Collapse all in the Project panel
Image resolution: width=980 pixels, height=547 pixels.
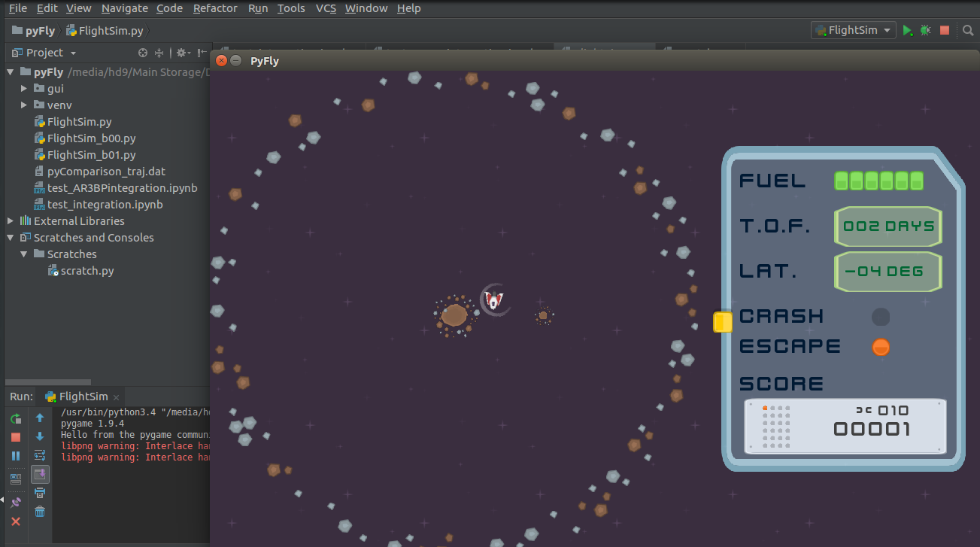click(159, 53)
